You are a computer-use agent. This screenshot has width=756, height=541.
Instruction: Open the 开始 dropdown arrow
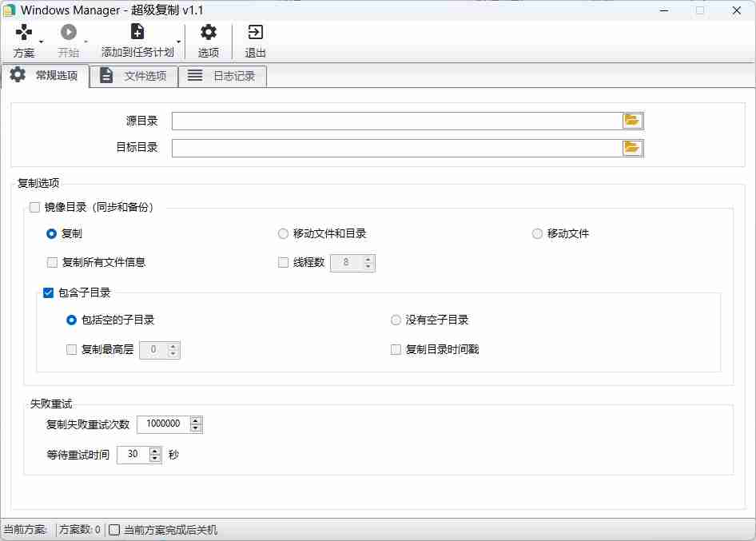point(86,42)
